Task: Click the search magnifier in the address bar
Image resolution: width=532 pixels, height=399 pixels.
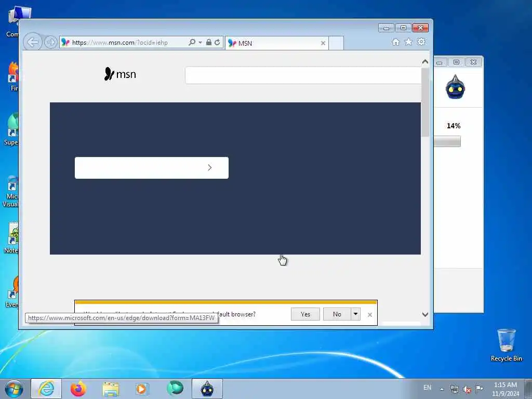Action: tap(192, 43)
